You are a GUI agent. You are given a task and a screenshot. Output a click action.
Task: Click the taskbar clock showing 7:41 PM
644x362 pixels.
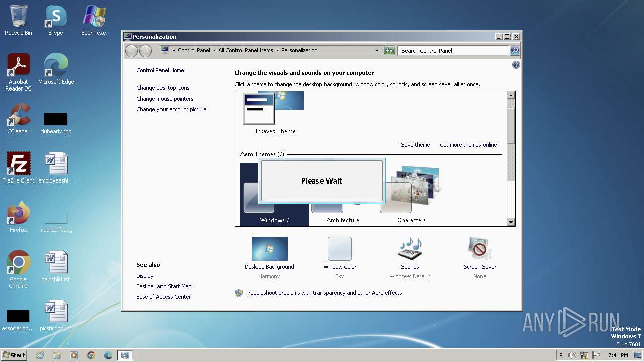[x=618, y=355]
